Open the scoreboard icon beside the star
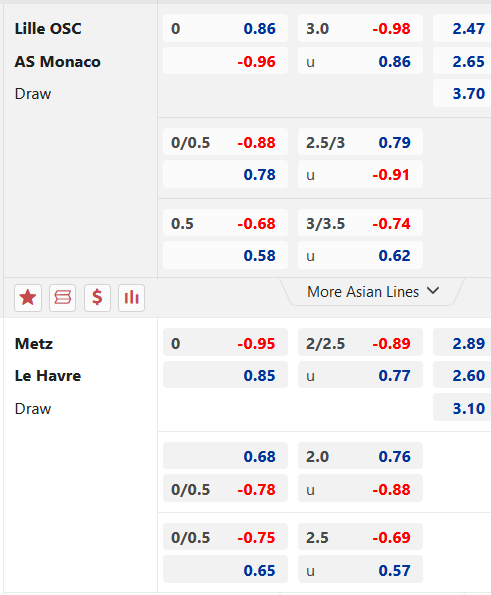Viewport: 491px width, 595px height. [x=63, y=298]
